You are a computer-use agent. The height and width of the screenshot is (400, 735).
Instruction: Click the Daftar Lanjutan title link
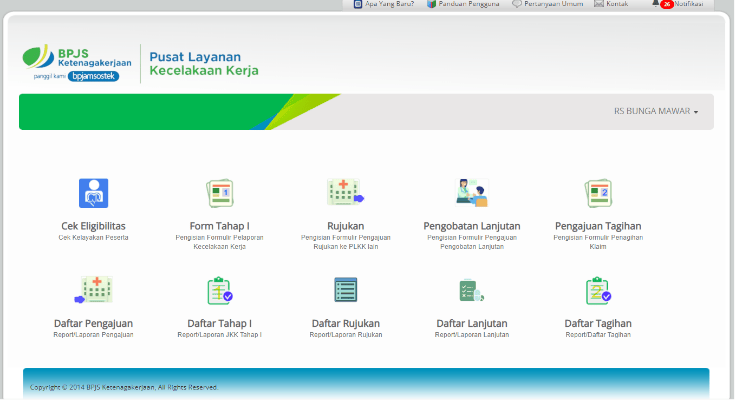click(472, 324)
